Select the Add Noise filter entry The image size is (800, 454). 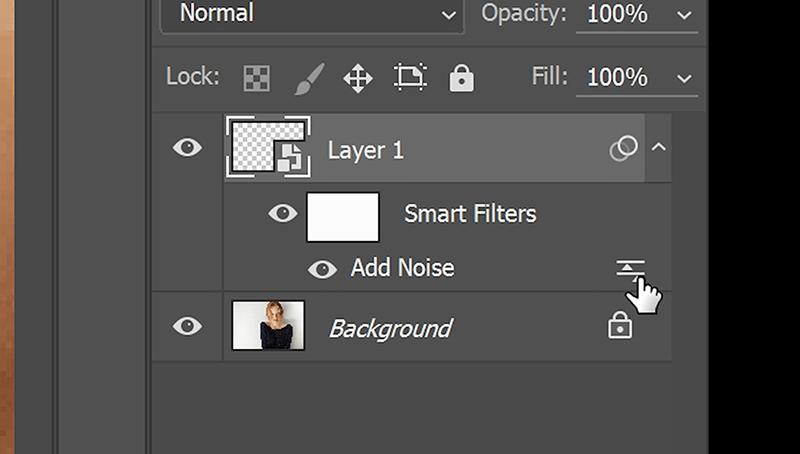pos(402,268)
